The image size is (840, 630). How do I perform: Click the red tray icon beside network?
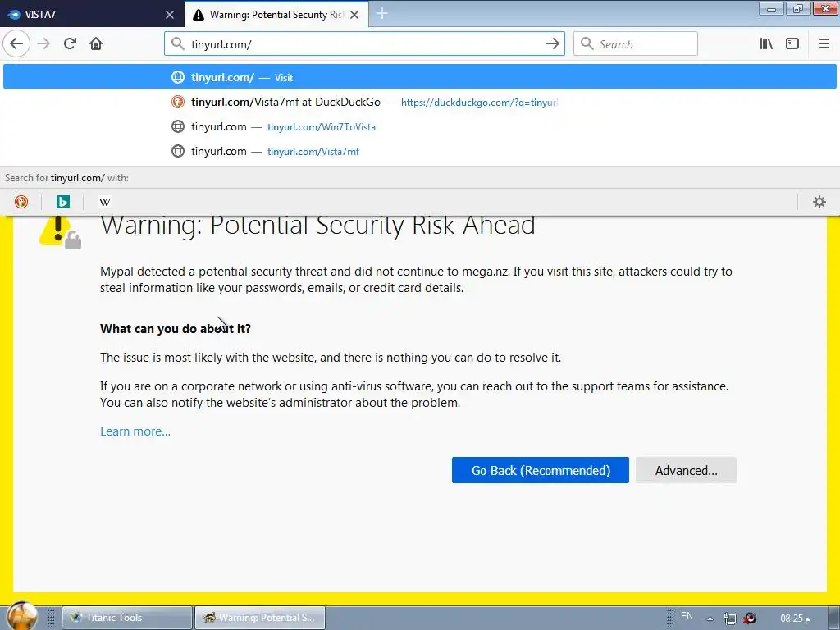pos(750,619)
